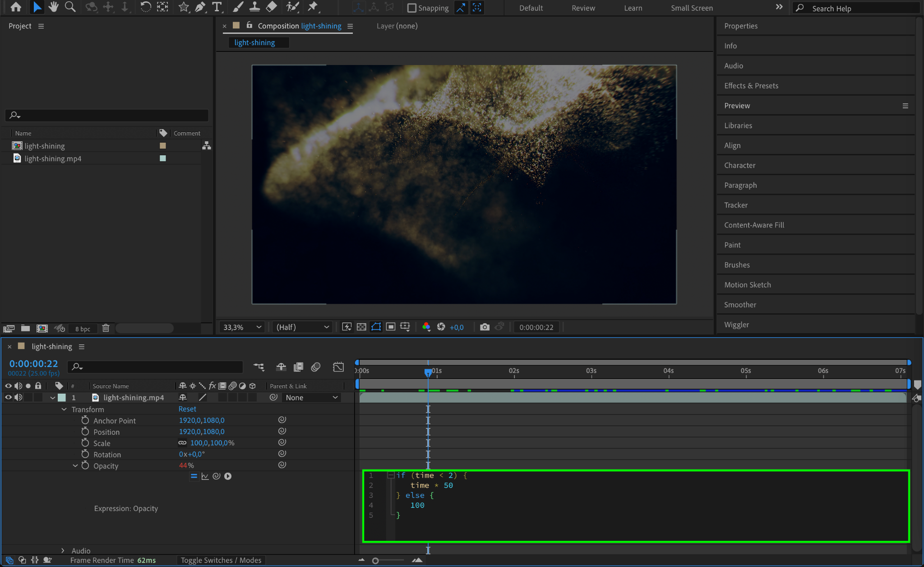
Task: Enable the Snapping checkbox
Action: pyautogui.click(x=411, y=8)
